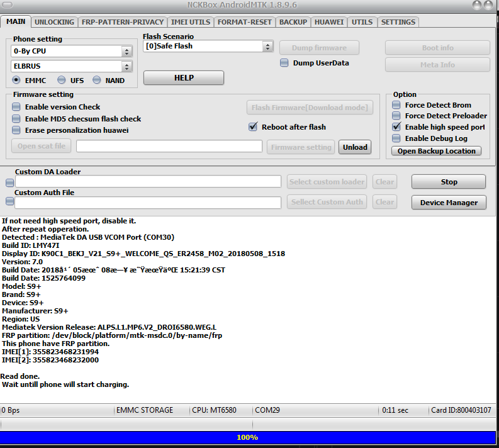The height and width of the screenshot is (448, 499).
Task: Click the grayed Firmware setting button
Action: coord(301,147)
